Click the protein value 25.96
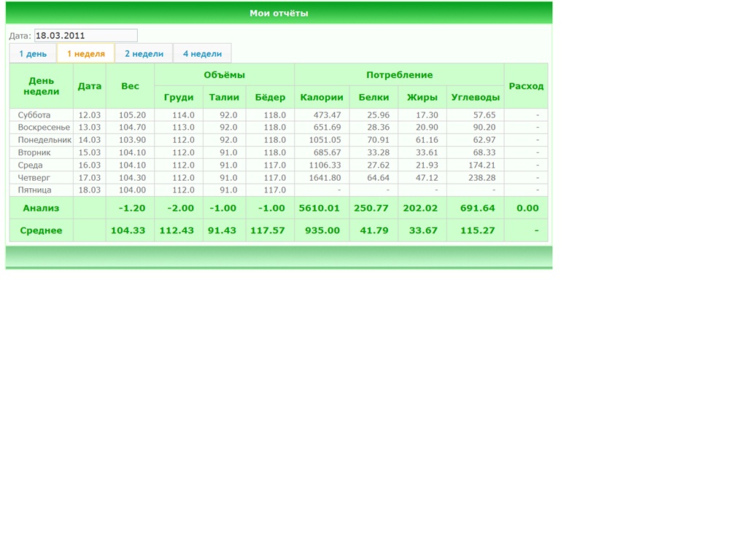This screenshot has height=560, width=747. coord(379,114)
